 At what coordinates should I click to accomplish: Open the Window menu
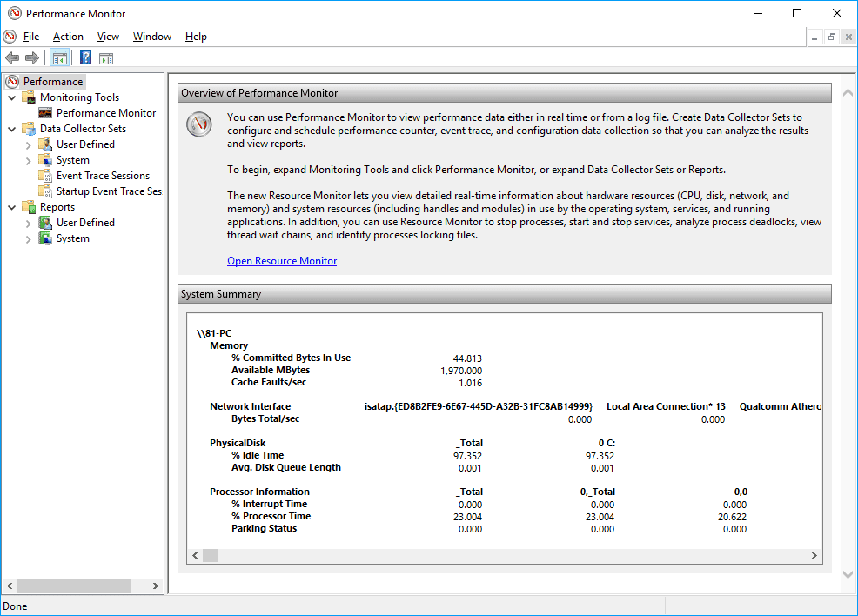[x=152, y=37]
